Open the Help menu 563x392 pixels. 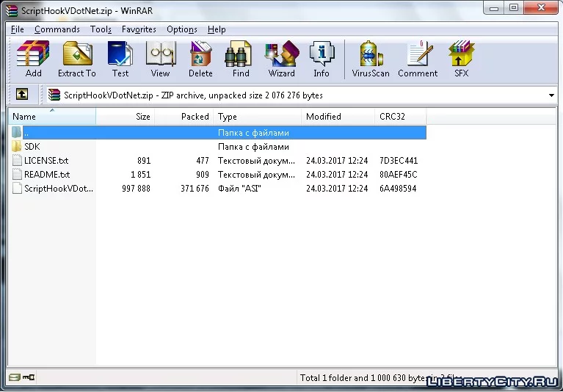(217, 29)
